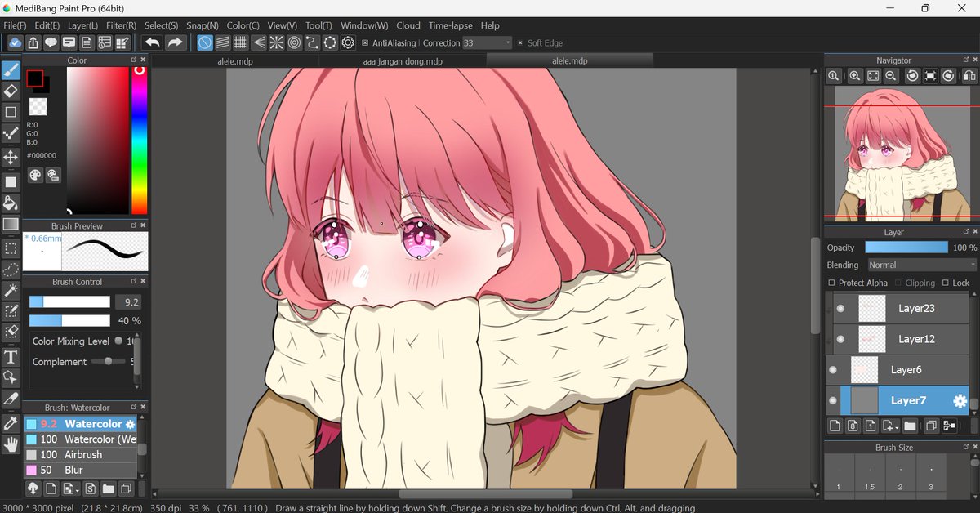
Task: Click the Undo arrow
Action: [x=152, y=42]
